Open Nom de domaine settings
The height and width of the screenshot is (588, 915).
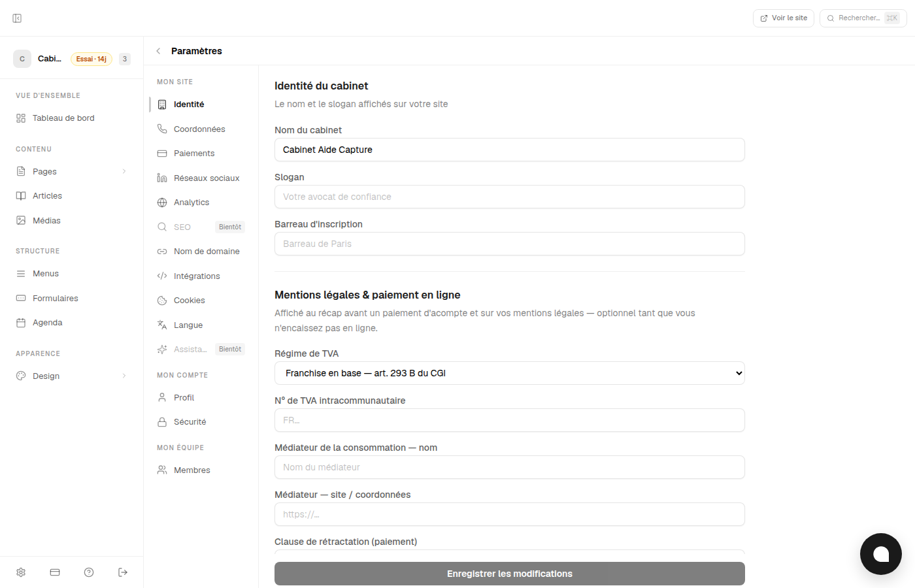click(199, 251)
